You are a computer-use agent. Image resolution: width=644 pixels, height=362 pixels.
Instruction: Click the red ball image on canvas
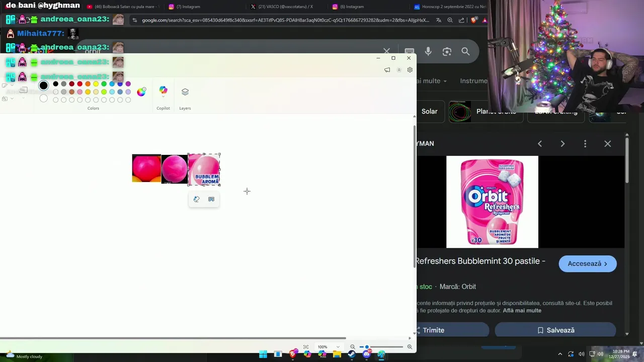coord(146,168)
